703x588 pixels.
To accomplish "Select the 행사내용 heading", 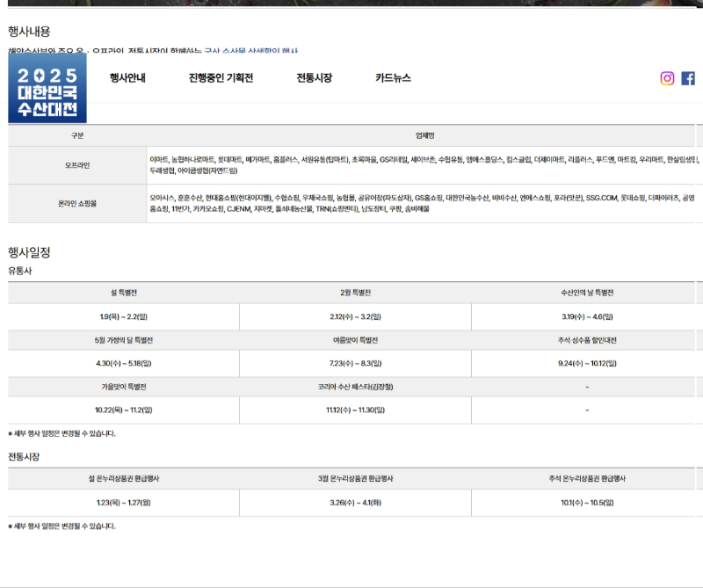I will [29, 32].
